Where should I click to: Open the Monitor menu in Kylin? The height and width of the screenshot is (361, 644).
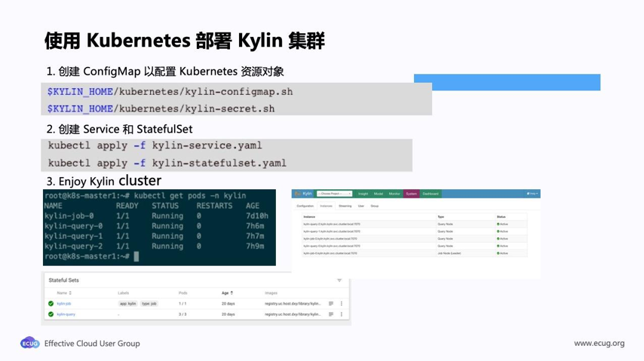click(x=394, y=194)
